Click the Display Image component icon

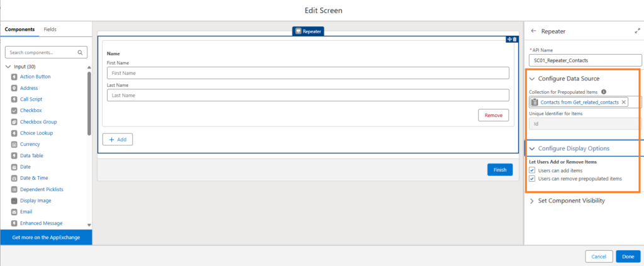pyautogui.click(x=14, y=201)
